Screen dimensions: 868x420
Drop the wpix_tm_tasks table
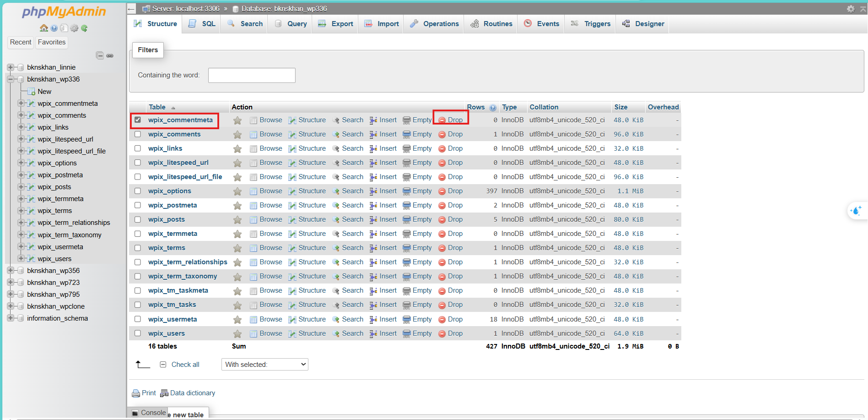click(451, 305)
